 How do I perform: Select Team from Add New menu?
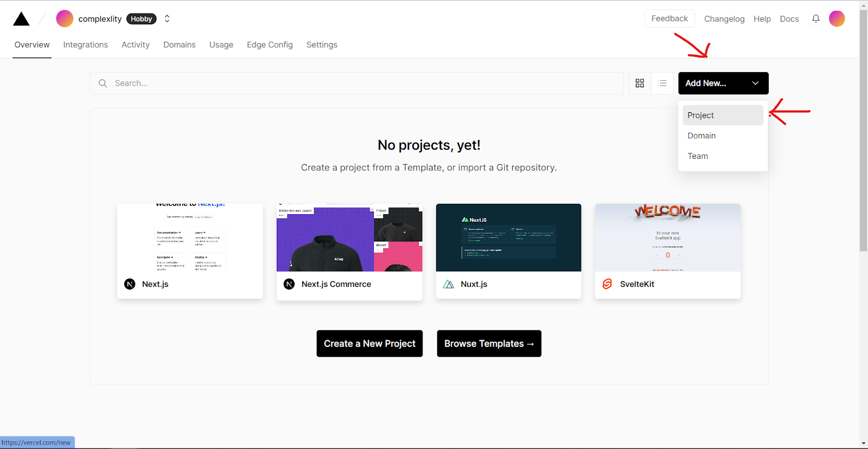(723, 156)
